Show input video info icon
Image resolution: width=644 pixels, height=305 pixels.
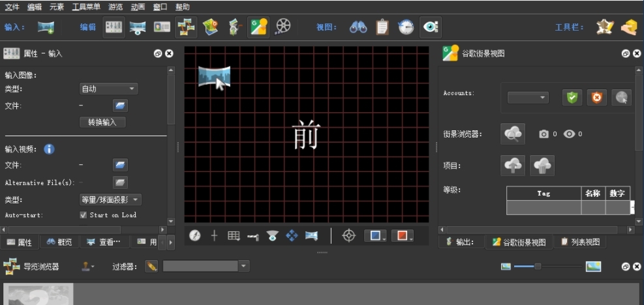[49, 149]
